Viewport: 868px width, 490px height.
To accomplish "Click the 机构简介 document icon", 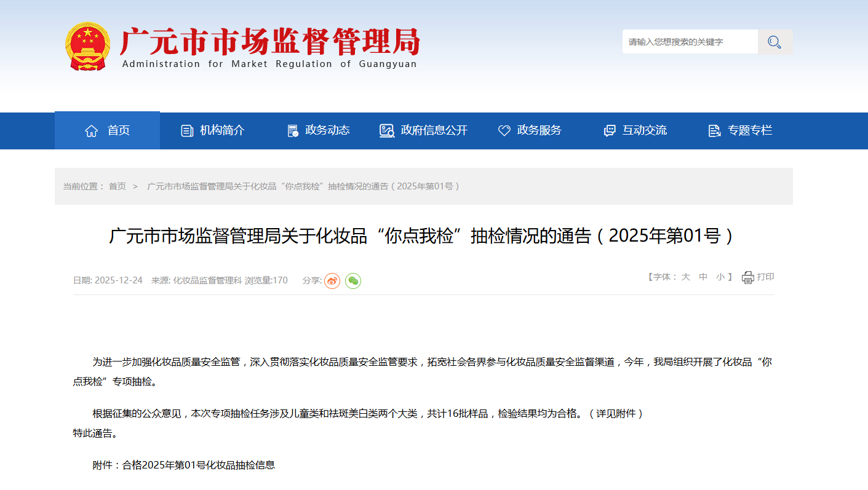I will coord(187,130).
